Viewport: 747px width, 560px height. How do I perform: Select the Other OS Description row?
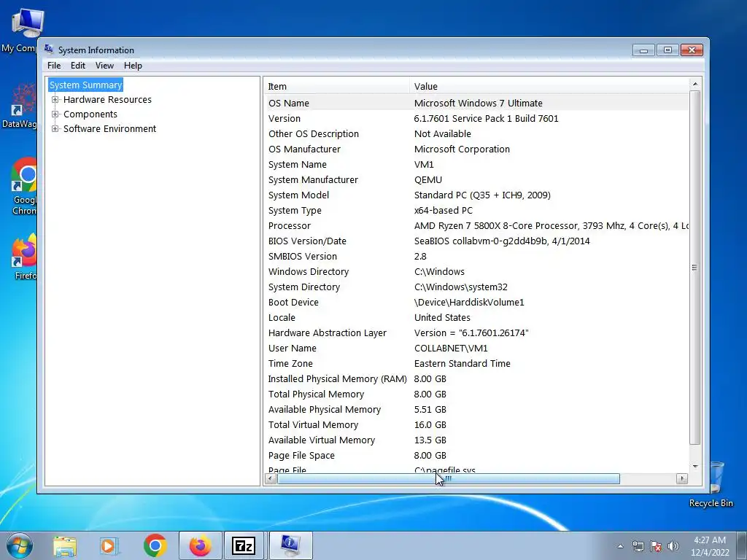click(x=476, y=134)
